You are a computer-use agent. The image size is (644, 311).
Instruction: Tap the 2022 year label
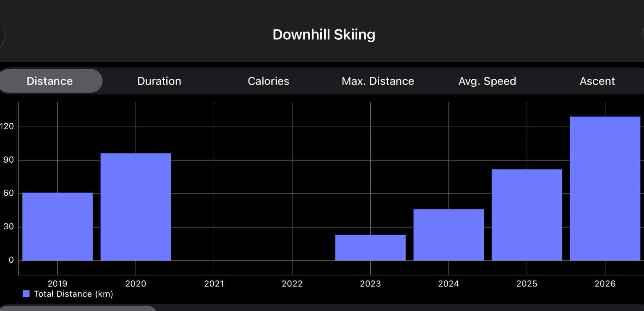[292, 283]
